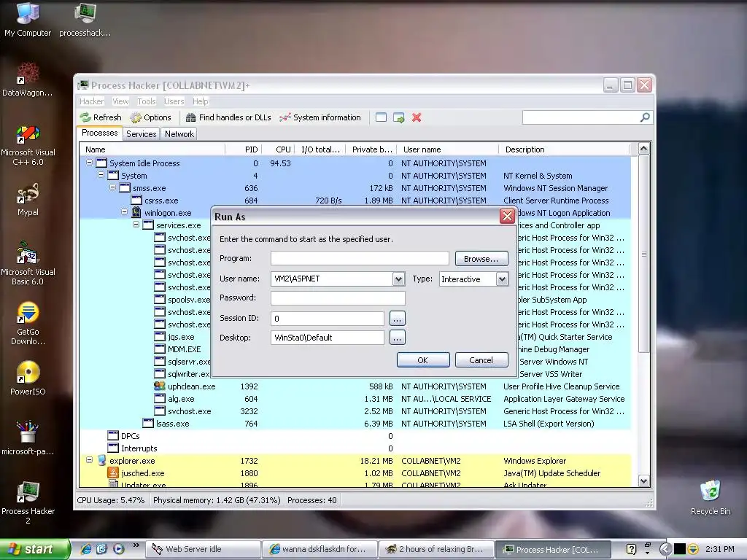Click the Session ID ellipsis button

(x=397, y=318)
